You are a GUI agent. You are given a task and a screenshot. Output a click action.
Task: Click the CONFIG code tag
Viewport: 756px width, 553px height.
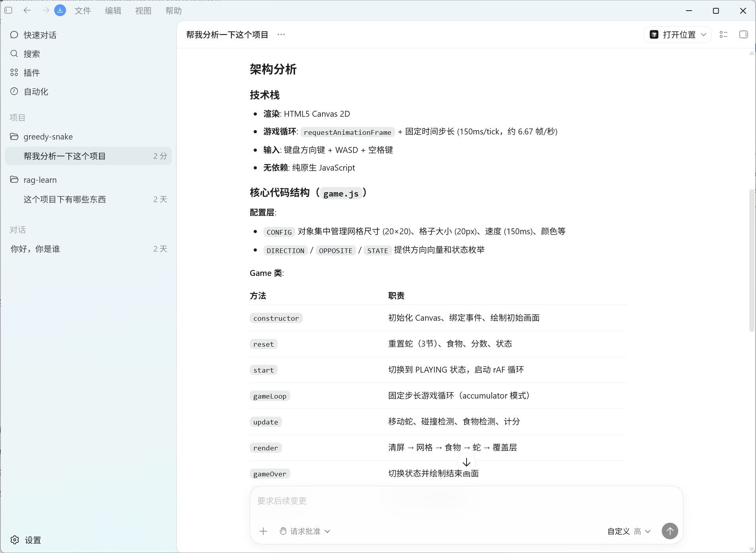click(279, 232)
